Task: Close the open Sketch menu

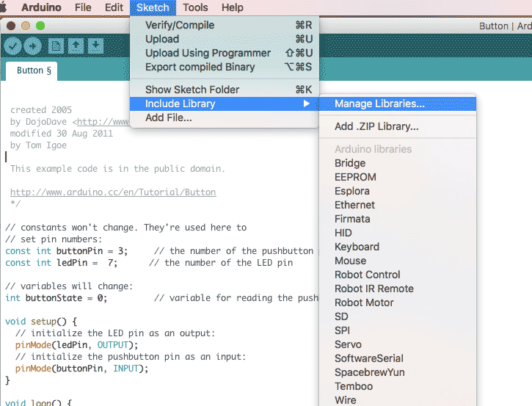Action: (153, 7)
